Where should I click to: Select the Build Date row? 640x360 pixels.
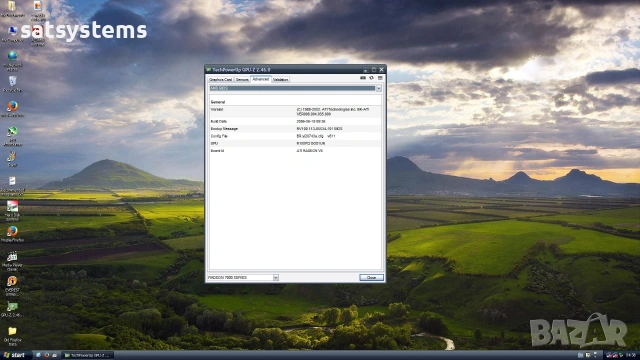[x=296, y=122]
